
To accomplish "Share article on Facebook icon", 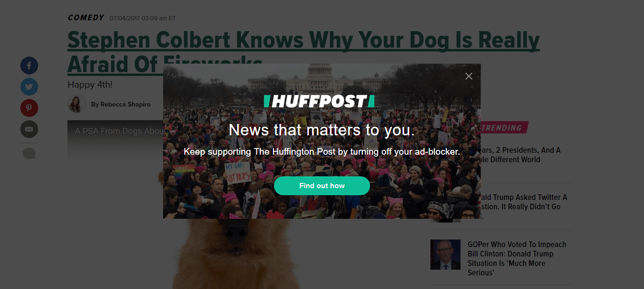I will coord(29,66).
